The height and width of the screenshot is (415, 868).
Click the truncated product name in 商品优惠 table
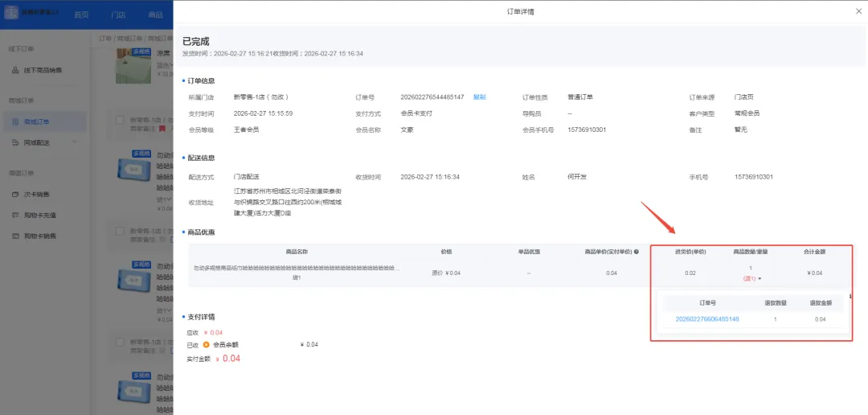296,268
